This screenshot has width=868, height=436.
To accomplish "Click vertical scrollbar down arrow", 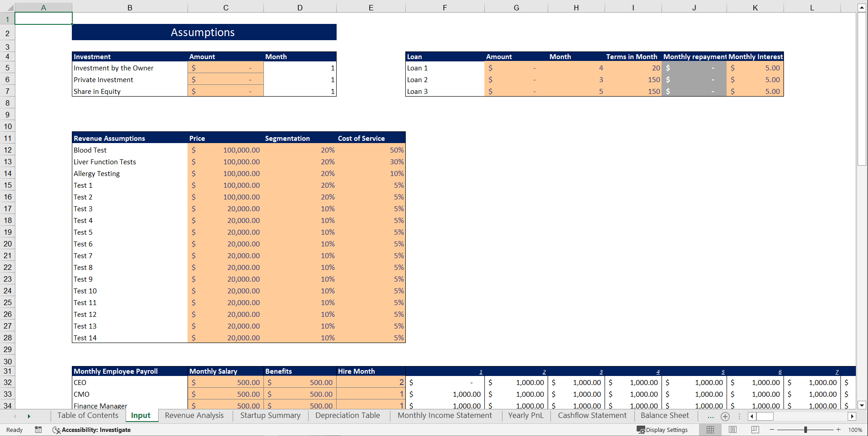I will pyautogui.click(x=862, y=405).
